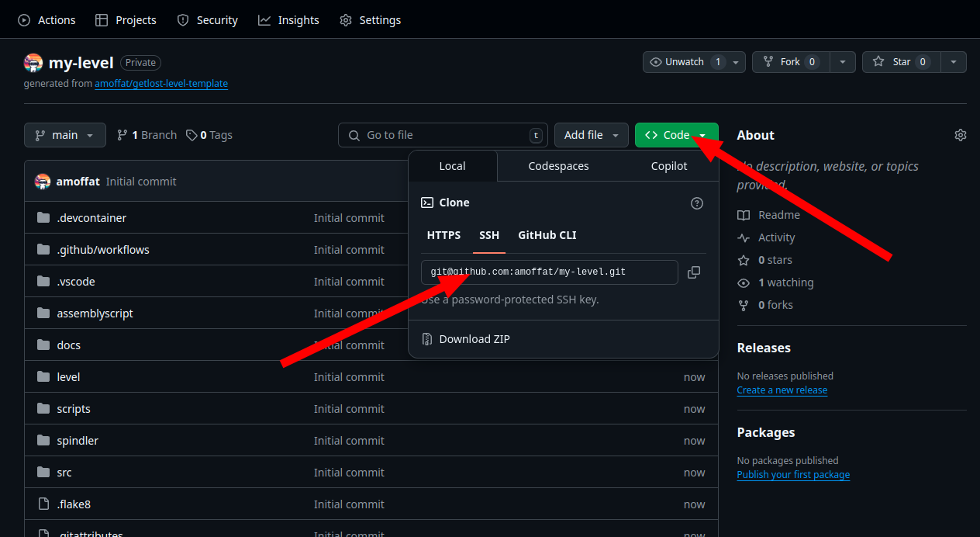Open the my-level repository title link
980x537 pixels.
(x=81, y=63)
